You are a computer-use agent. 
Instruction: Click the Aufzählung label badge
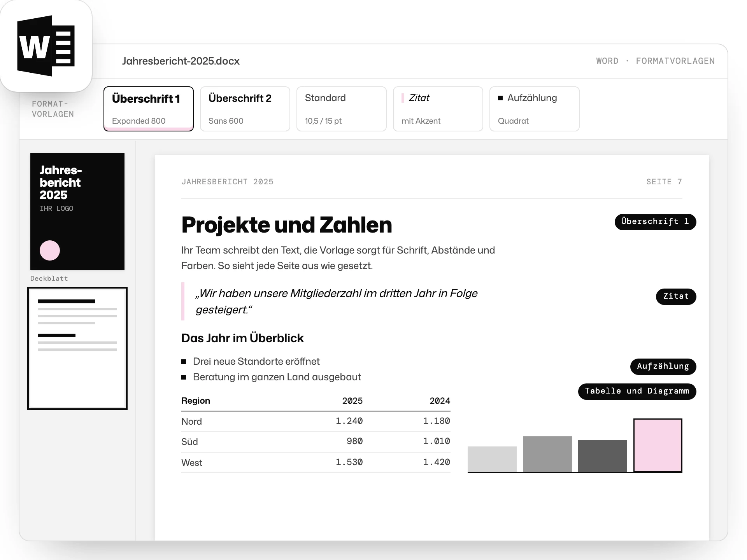tap(663, 366)
